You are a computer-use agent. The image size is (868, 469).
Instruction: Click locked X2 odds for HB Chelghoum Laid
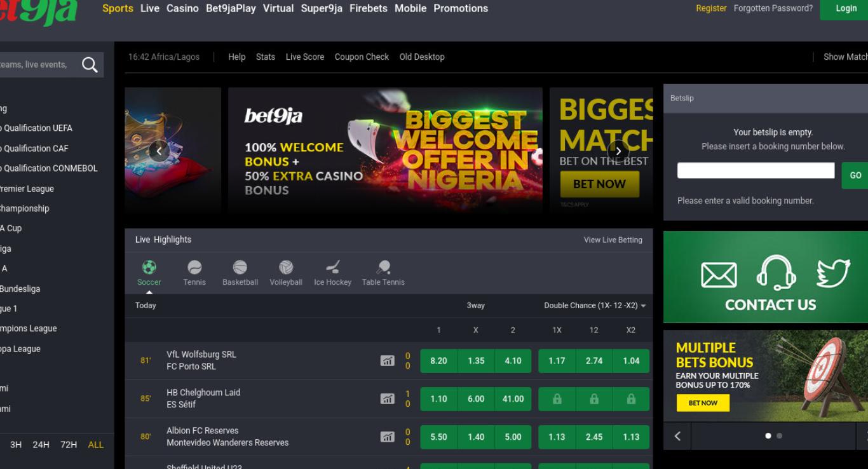631,399
